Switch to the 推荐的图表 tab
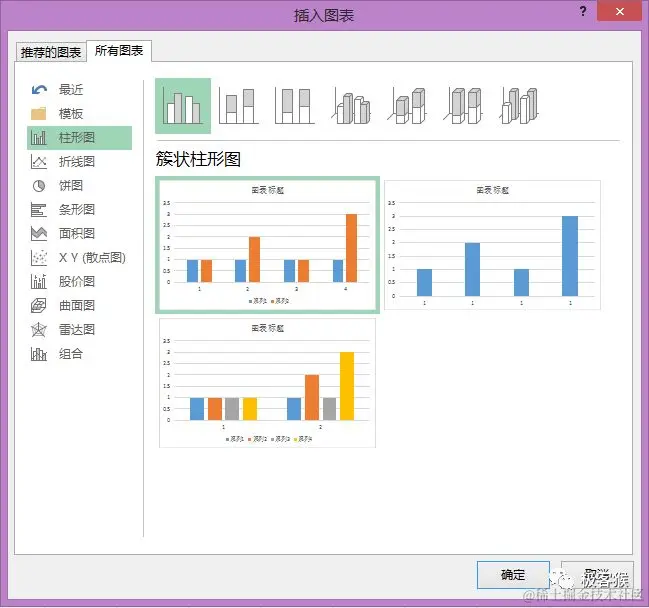This screenshot has width=649, height=608. coord(51,53)
